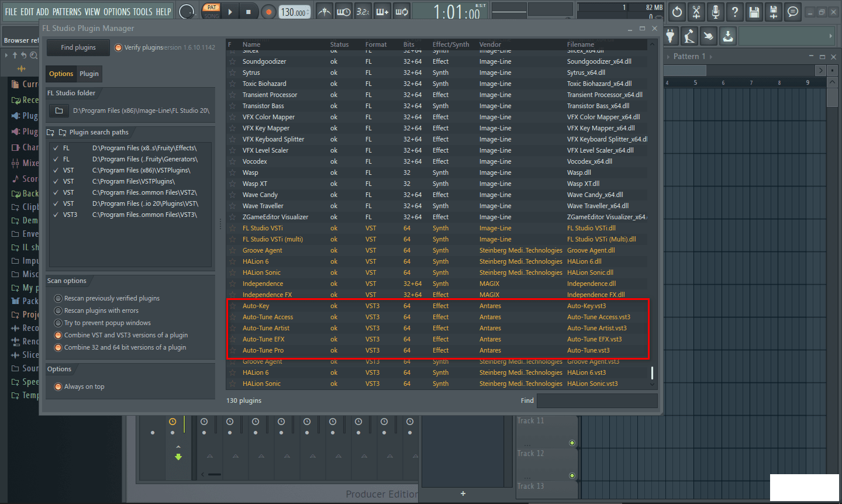The image size is (842, 504).
Task: Click browser search magnifier icon
Action: (x=34, y=55)
